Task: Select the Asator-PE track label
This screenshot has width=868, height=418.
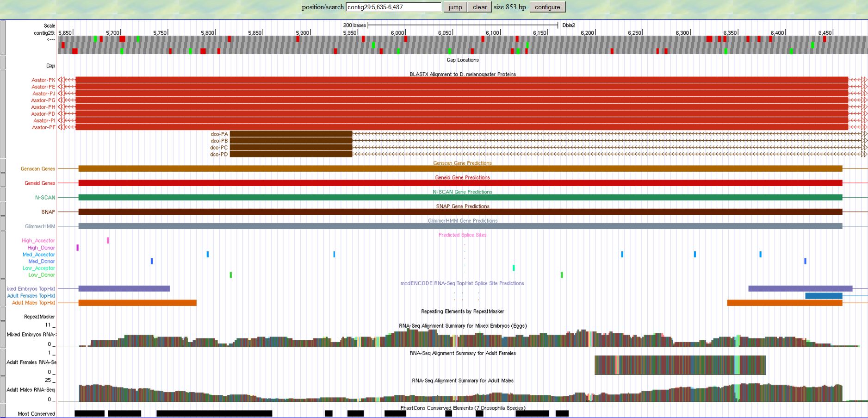Action: 43,87
